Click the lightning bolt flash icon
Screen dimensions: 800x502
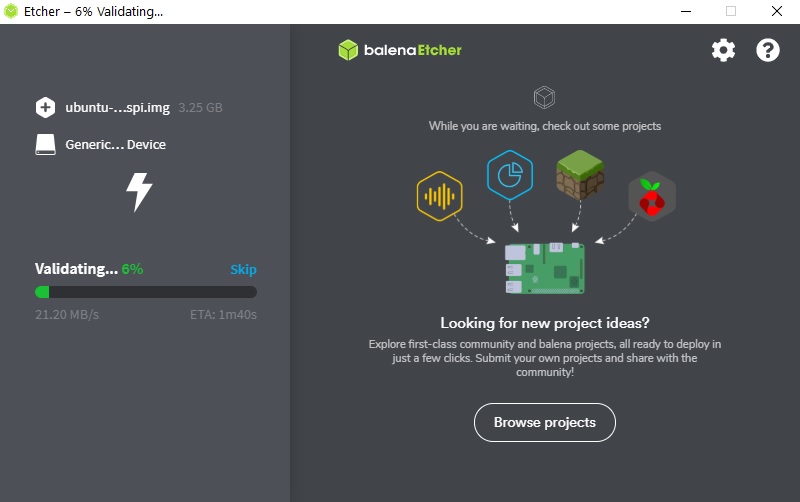[139, 192]
